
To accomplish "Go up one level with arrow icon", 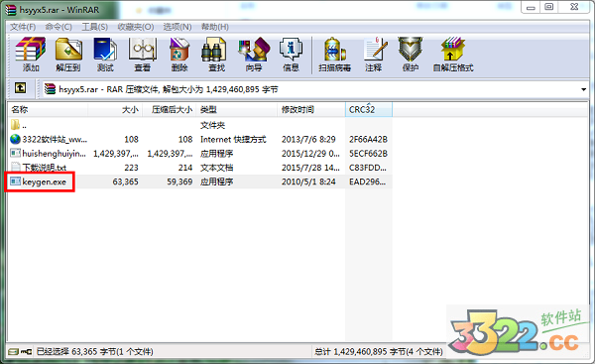I will tap(20, 88).
